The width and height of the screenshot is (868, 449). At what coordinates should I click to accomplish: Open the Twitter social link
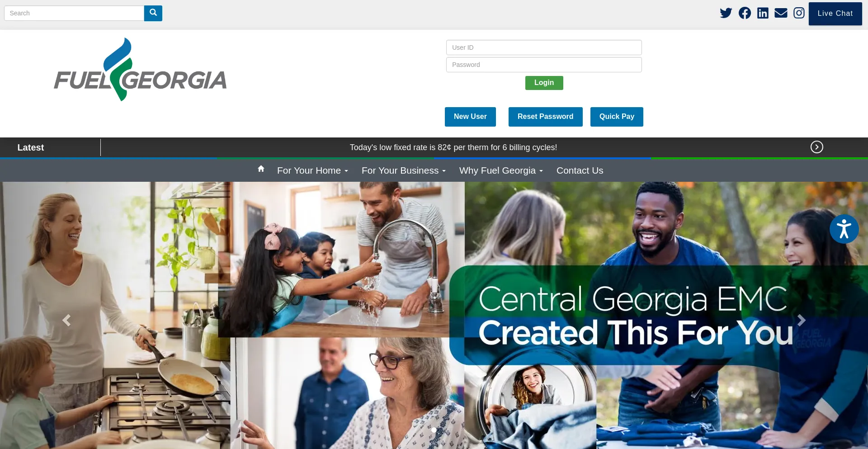pos(726,13)
